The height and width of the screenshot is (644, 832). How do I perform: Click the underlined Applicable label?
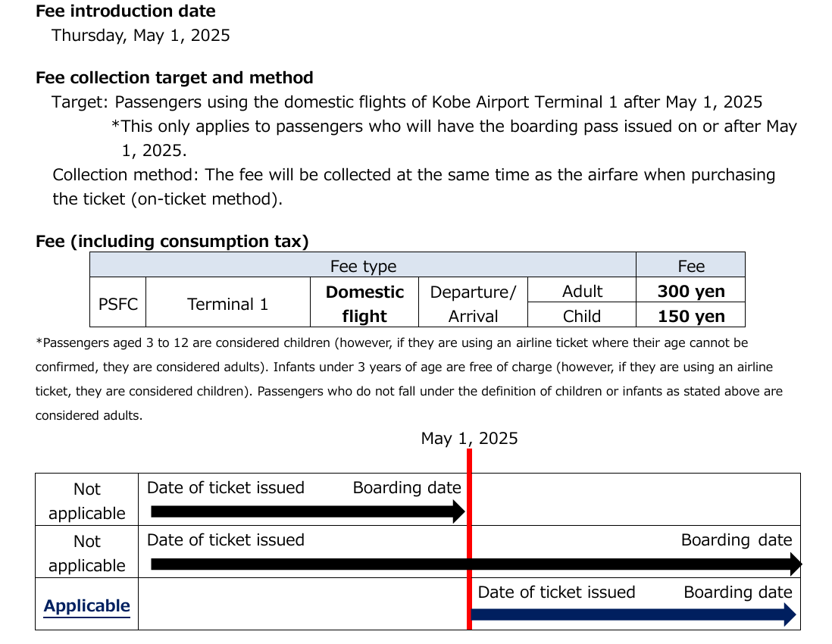[x=86, y=606]
